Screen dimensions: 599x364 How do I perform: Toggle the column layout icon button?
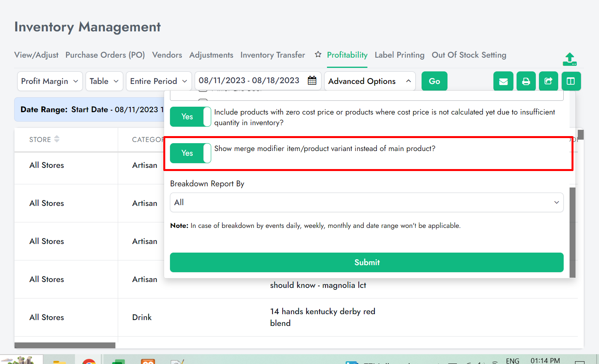pyautogui.click(x=571, y=81)
